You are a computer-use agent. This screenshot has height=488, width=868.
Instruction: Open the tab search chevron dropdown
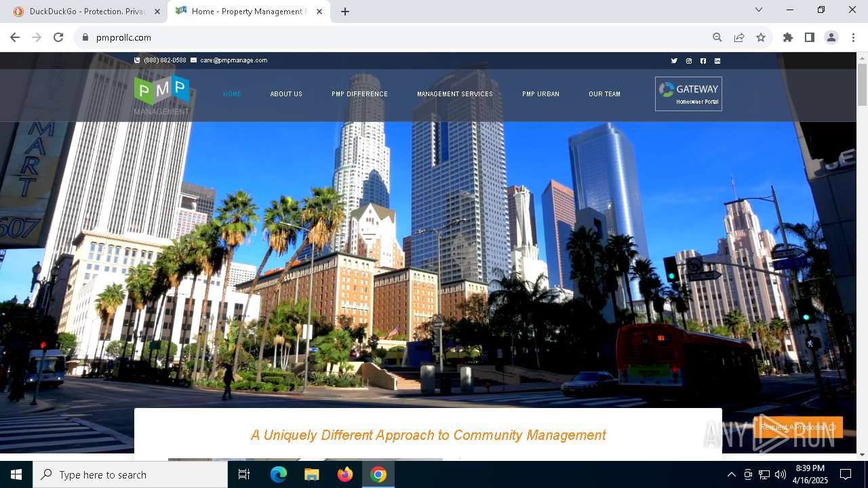point(759,9)
